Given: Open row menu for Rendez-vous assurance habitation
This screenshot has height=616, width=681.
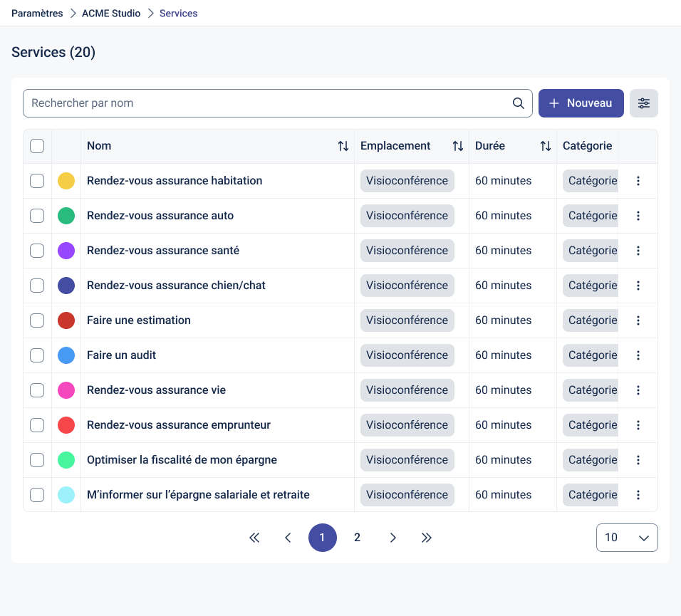Looking at the screenshot, I should [638, 181].
